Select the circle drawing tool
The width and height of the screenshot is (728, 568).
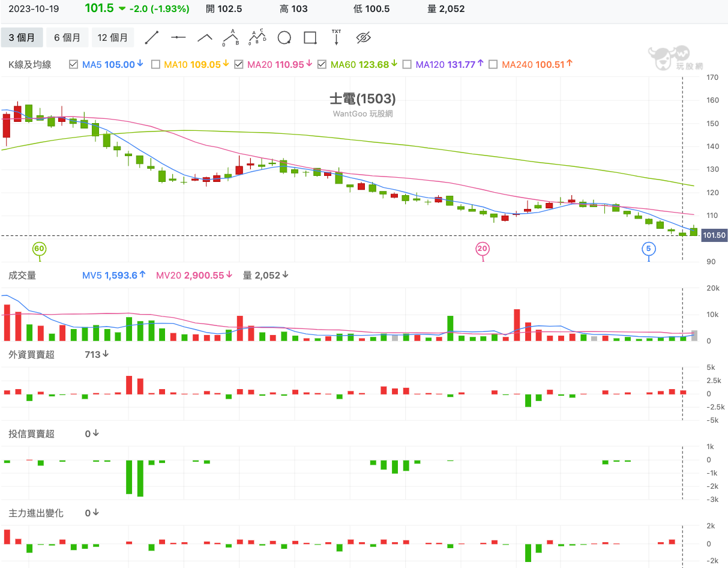284,38
